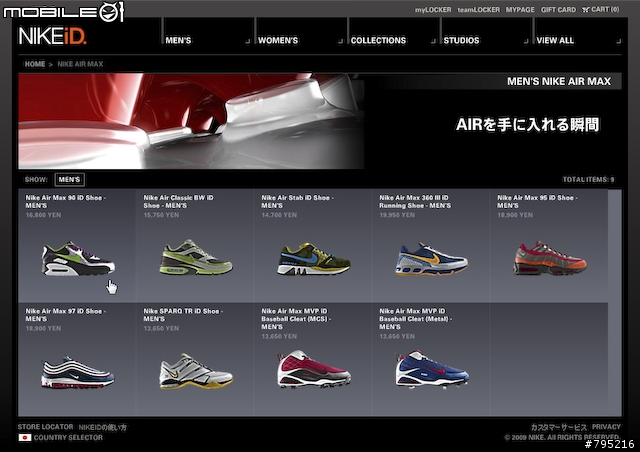The image size is (640, 452).
Task: Open the MEN'S menu
Action: point(178,40)
